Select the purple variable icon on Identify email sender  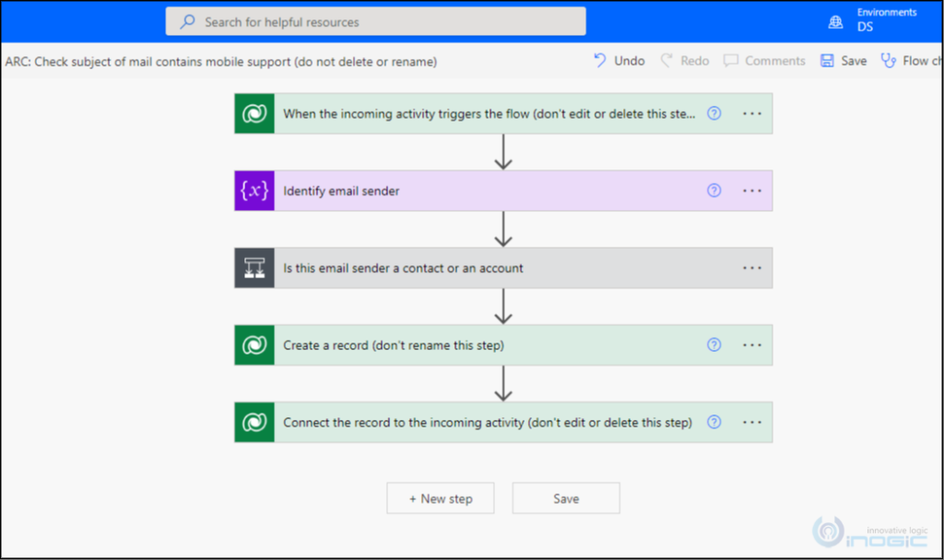point(253,191)
